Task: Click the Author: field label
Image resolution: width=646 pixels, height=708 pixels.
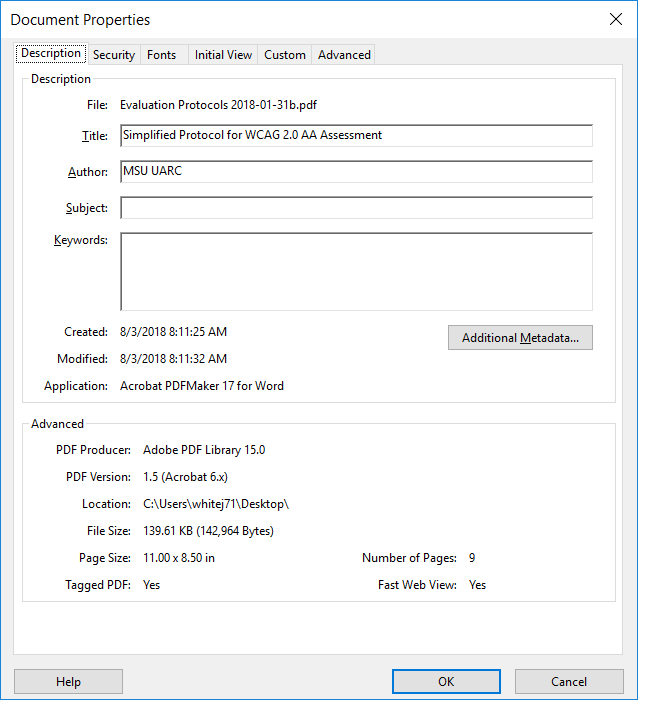Action: 88,172
